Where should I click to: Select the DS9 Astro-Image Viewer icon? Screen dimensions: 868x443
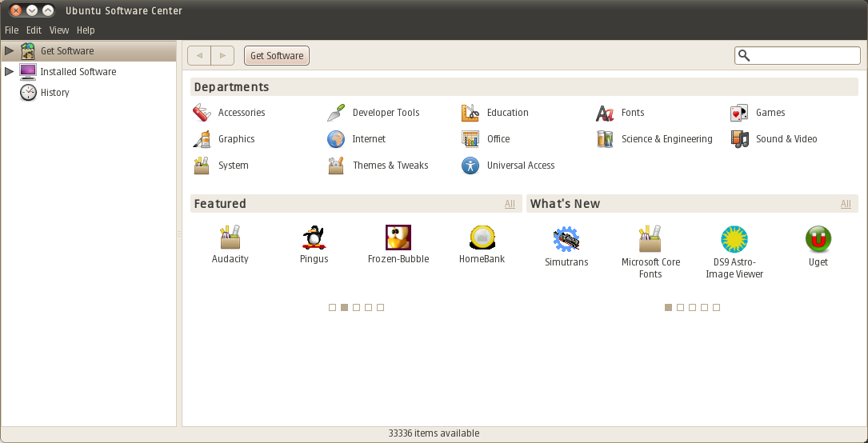click(734, 239)
